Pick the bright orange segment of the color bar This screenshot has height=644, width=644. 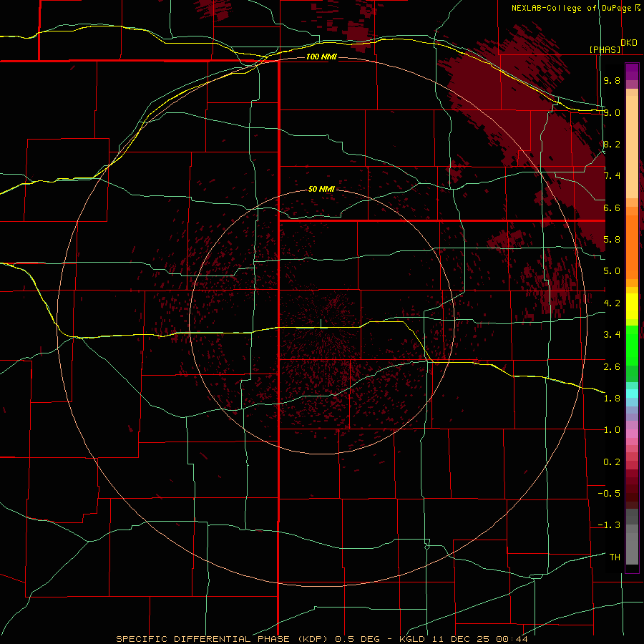[x=632, y=248]
